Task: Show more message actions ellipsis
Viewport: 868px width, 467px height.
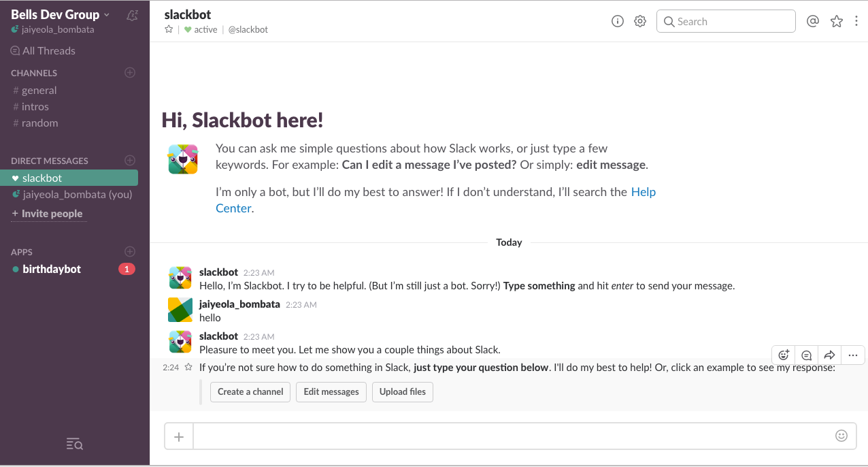Action: (x=853, y=355)
